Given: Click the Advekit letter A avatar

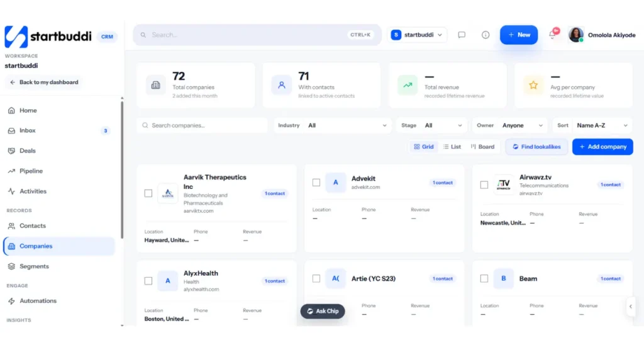Looking at the screenshot, I should click(x=336, y=183).
